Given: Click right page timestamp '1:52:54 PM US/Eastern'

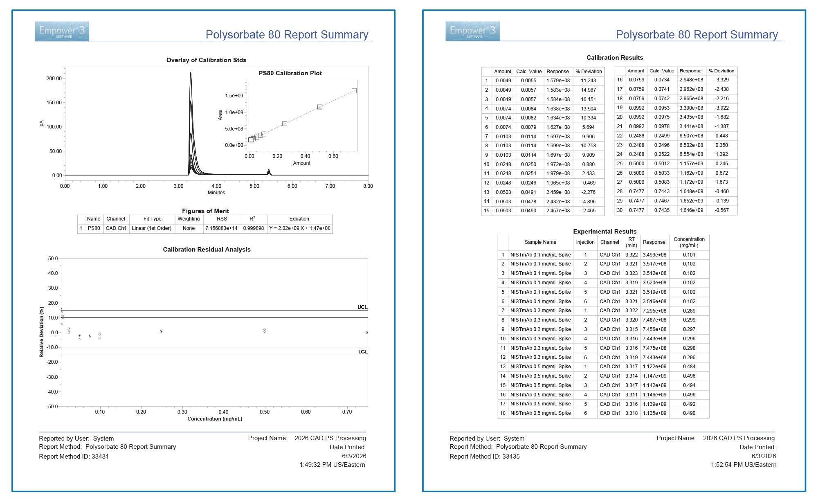Looking at the screenshot, I should click(743, 465).
